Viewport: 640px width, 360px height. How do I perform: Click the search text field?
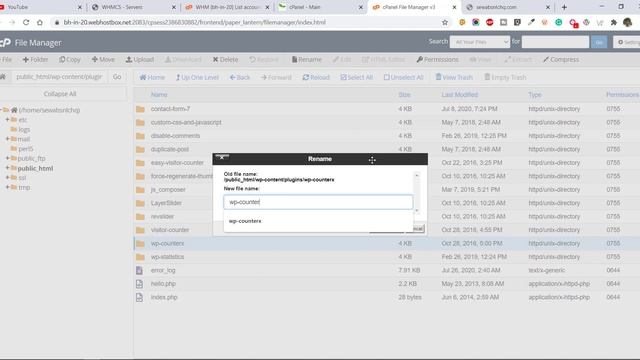555,42
